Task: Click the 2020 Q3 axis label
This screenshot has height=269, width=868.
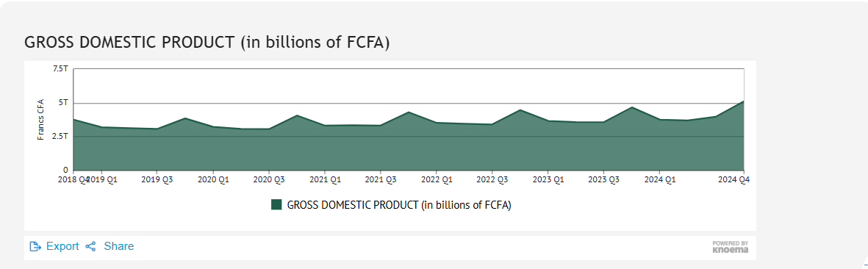Action: [x=269, y=179]
